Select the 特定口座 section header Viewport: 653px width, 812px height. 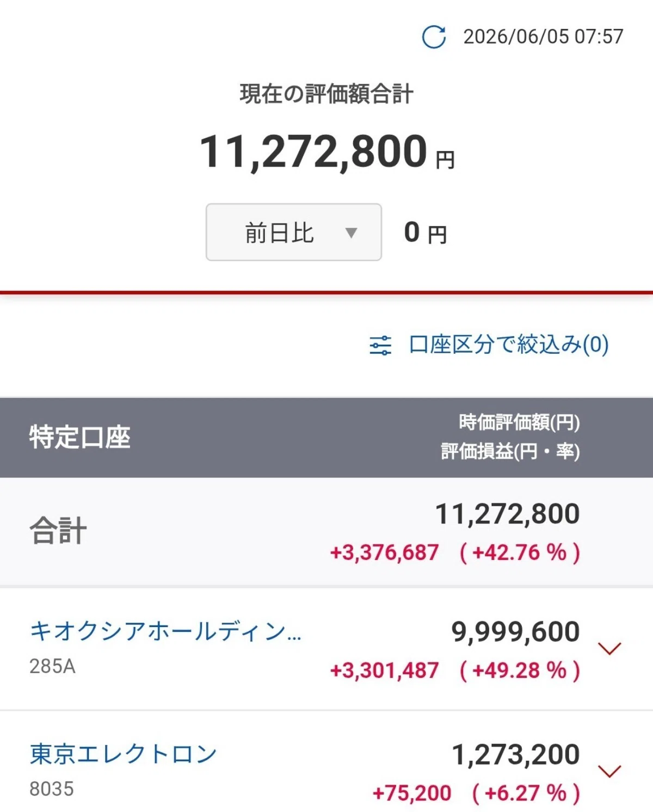[x=80, y=437]
